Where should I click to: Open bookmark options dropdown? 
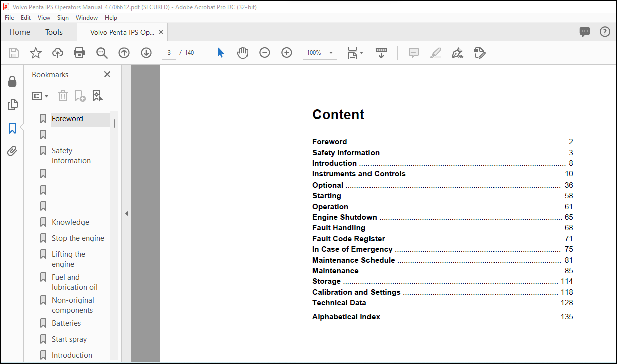[x=40, y=96]
